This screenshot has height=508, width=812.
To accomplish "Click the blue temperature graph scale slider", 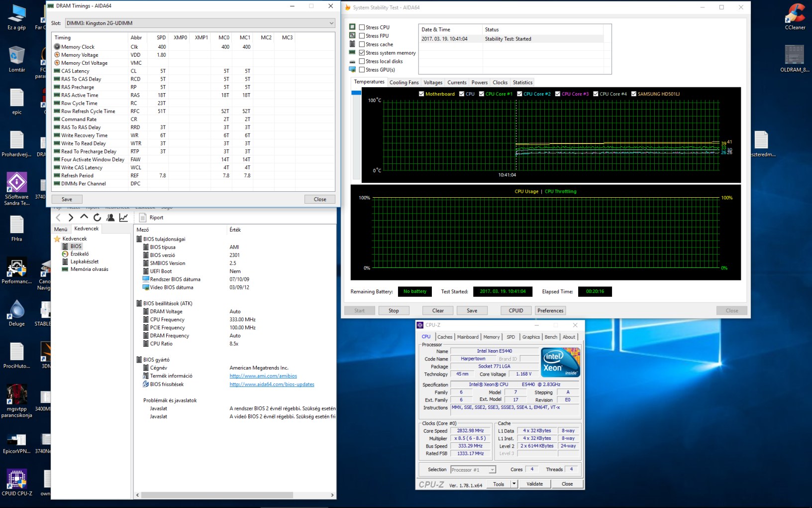I will click(x=356, y=93).
